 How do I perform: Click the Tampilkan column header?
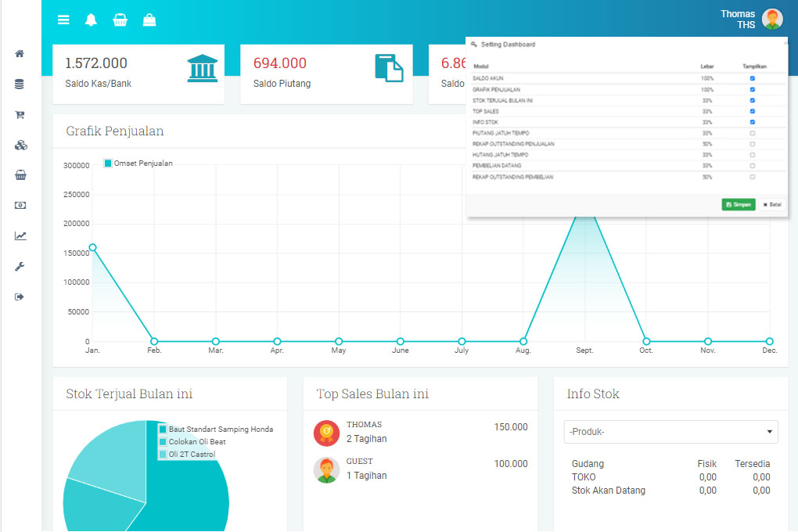(x=754, y=66)
